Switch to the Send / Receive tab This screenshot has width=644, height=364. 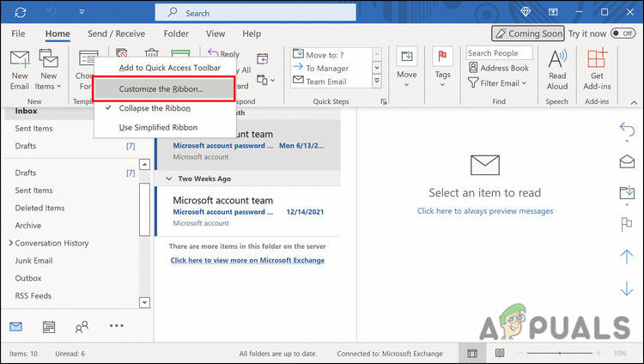(x=116, y=33)
